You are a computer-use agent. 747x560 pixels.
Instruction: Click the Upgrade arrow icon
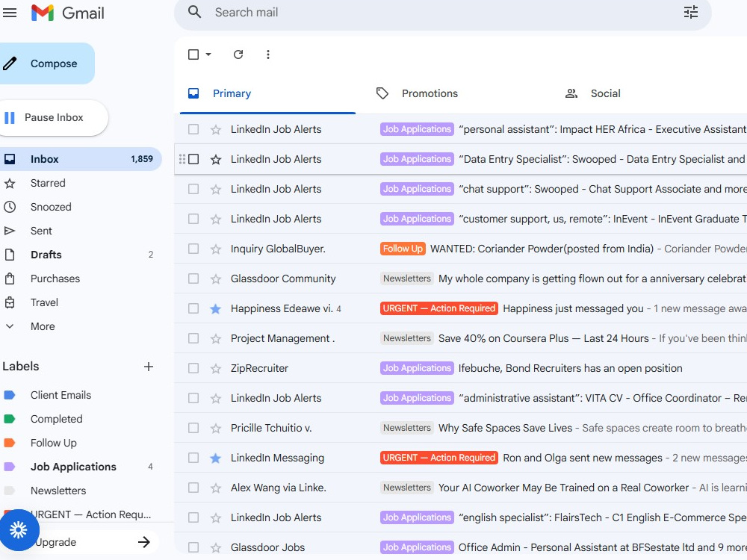[143, 542]
